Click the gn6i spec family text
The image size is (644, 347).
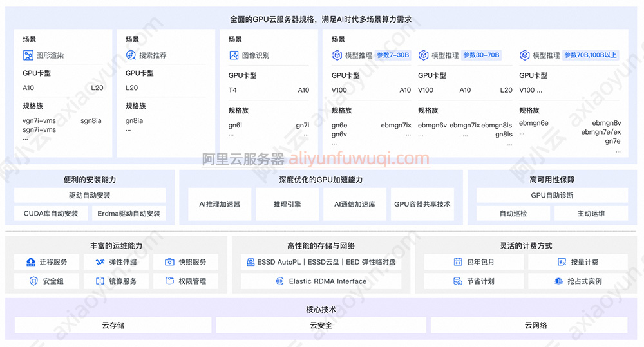tap(235, 126)
